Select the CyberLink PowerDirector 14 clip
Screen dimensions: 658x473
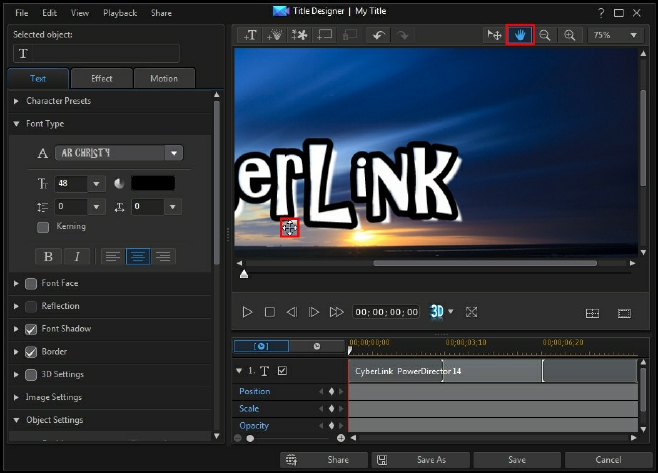point(493,371)
